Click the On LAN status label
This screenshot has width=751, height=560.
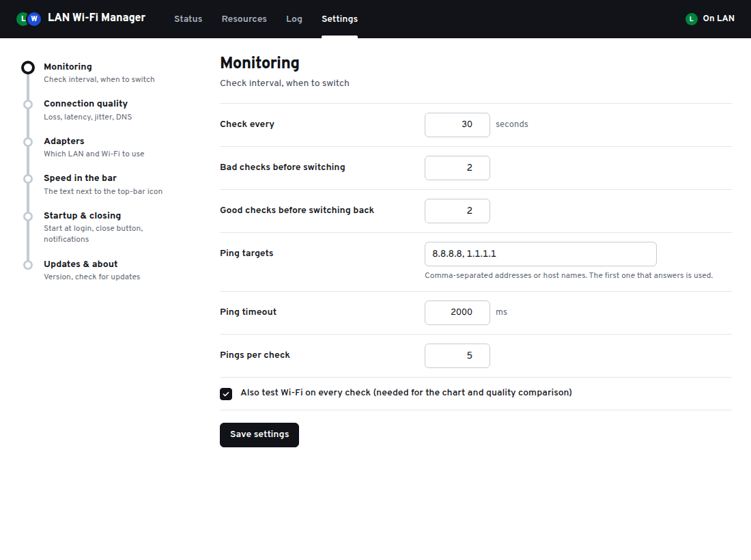718,18
